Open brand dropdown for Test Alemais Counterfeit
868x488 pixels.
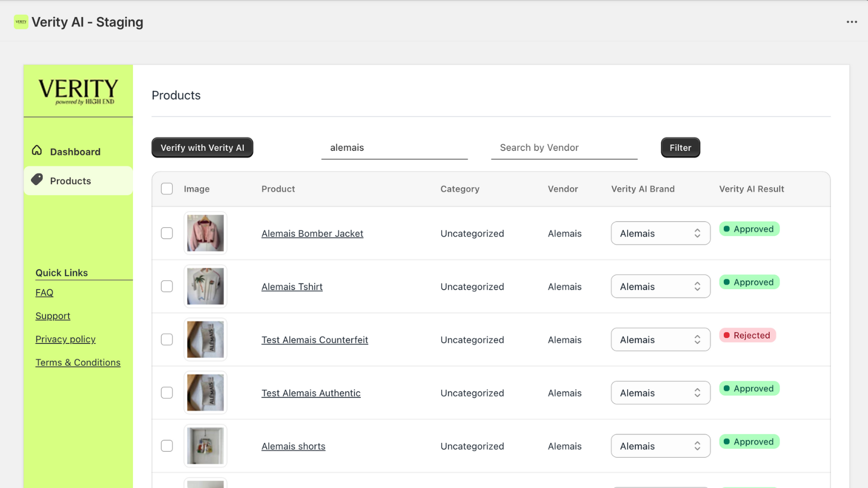[x=661, y=339]
